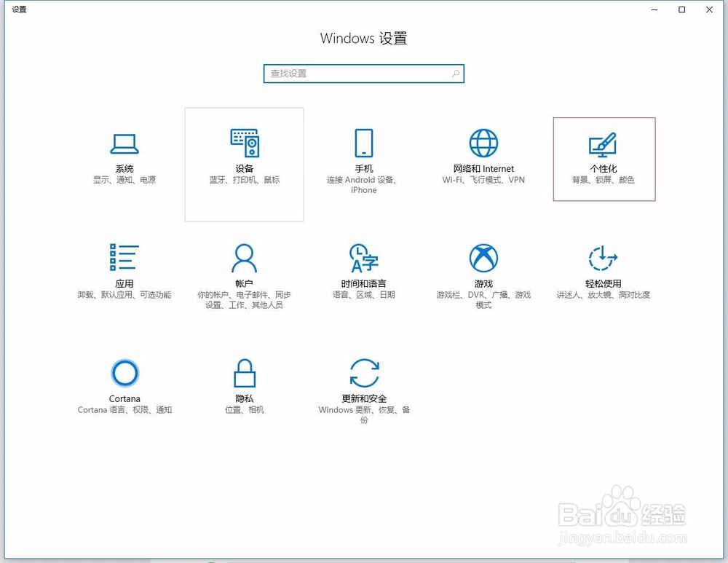728x563 pixels.
Task: Click the 轻松使用 title label
Action: tap(603, 283)
